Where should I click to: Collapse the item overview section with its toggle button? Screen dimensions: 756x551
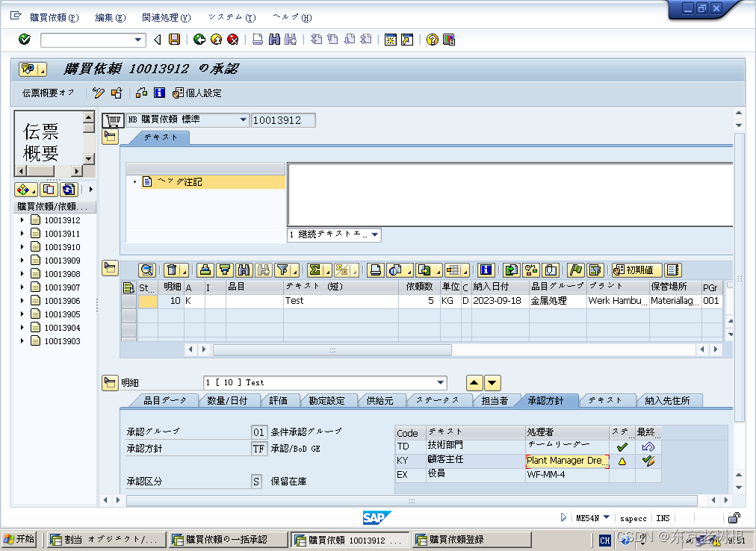coord(111,268)
